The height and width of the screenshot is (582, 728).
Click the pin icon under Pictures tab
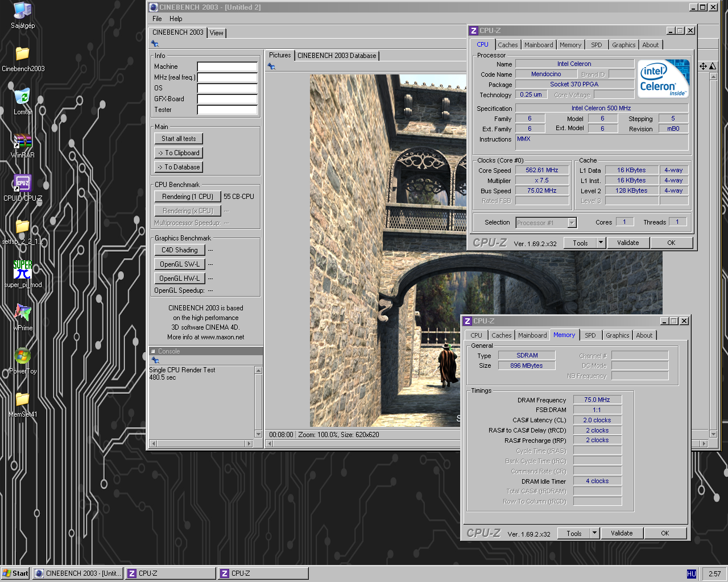[271, 66]
